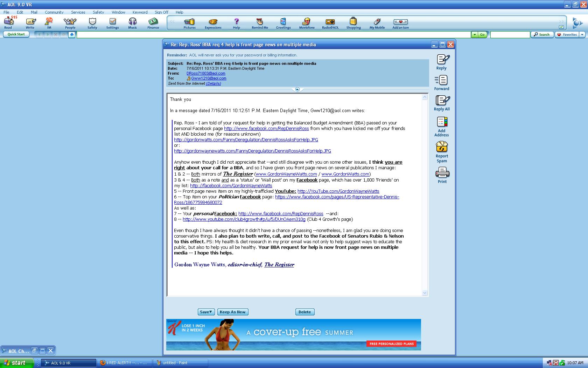Launch the Moviefone icon

pos(307,23)
